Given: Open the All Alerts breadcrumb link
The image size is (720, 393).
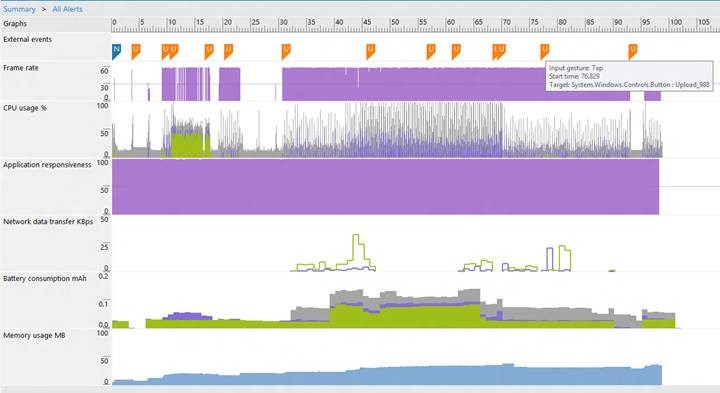Looking at the screenshot, I should pos(68,9).
